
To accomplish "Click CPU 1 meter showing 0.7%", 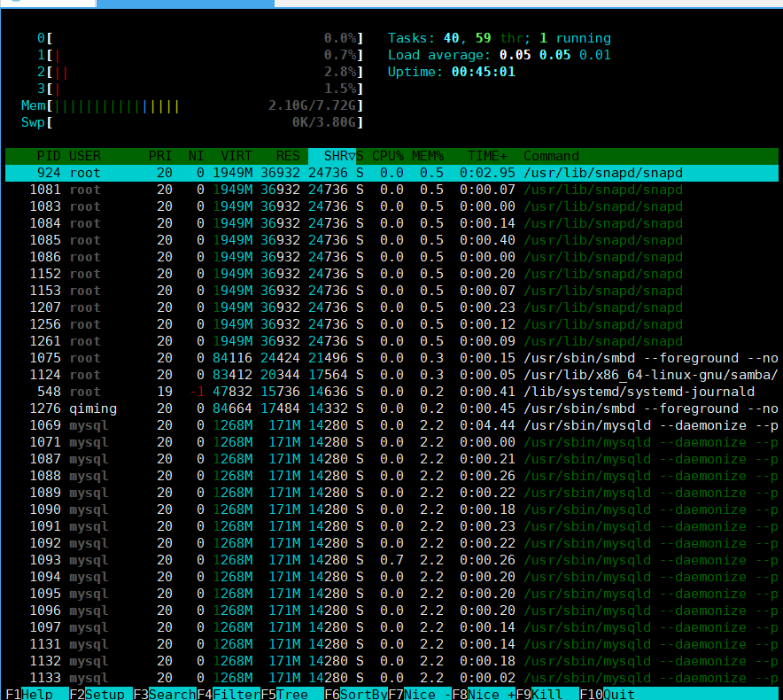I will 200,55.
